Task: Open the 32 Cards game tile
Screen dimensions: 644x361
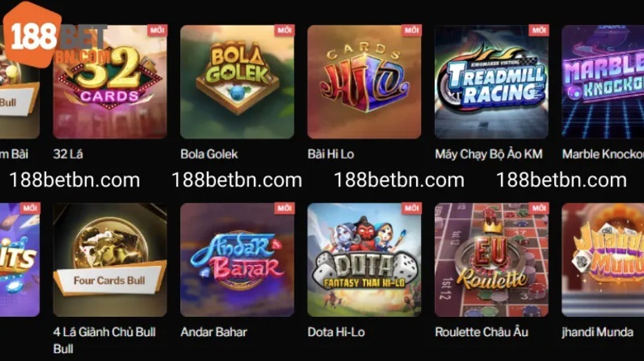Action: [x=110, y=81]
